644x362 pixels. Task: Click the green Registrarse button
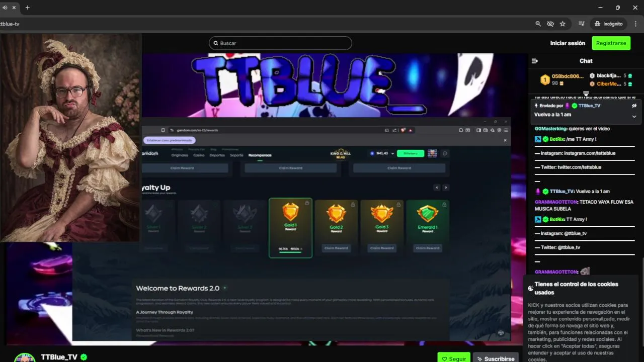point(611,43)
